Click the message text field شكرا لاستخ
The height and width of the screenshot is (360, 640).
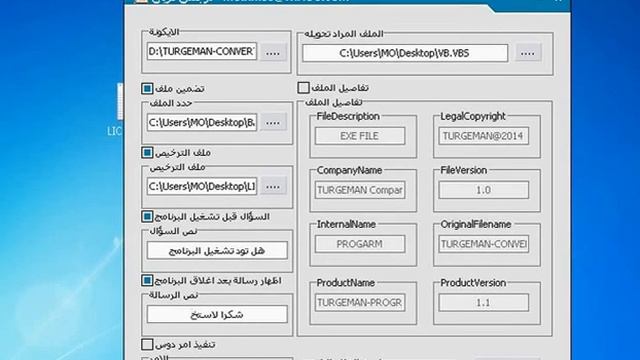click(217, 315)
